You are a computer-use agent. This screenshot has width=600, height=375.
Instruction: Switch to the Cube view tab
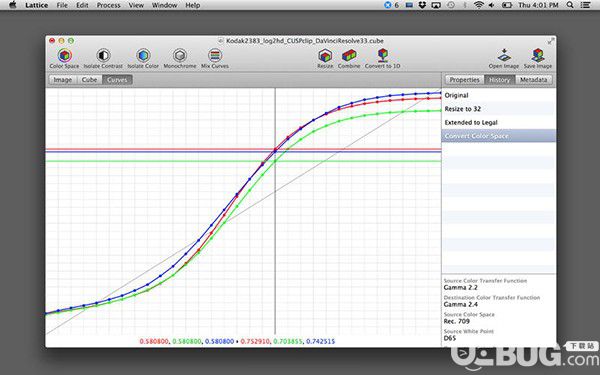(89, 80)
